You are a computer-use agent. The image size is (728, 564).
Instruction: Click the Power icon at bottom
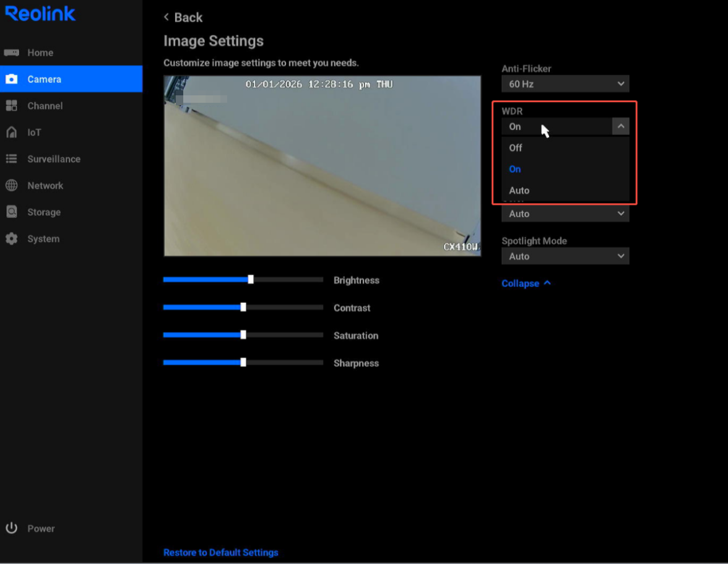point(12,528)
